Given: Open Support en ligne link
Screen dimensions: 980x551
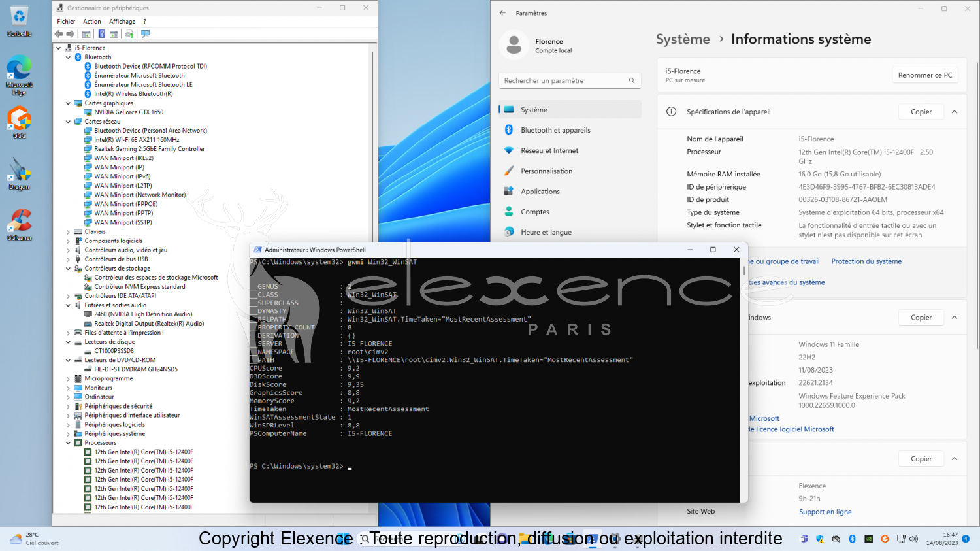Looking at the screenshot, I should tap(825, 512).
